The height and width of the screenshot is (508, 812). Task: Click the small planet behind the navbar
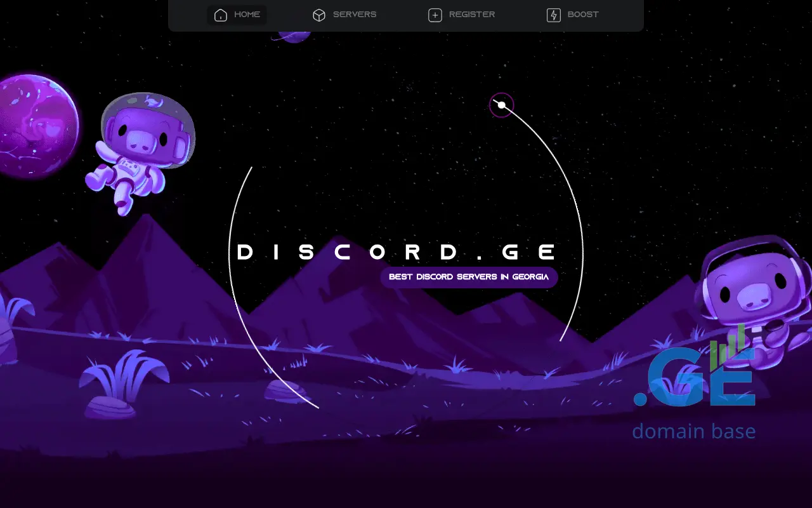[x=293, y=36]
